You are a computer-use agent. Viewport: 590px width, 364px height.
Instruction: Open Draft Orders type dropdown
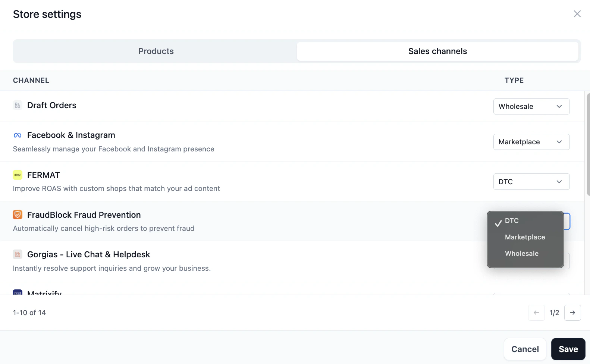click(x=531, y=106)
